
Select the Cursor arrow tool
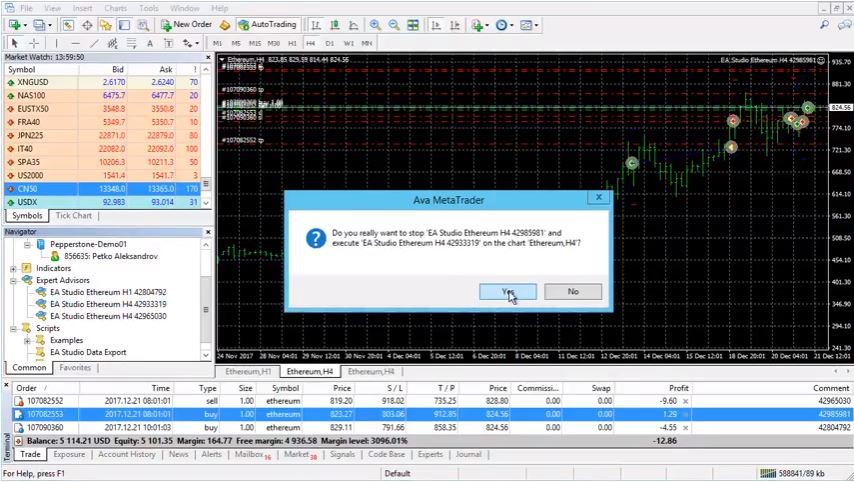15,43
